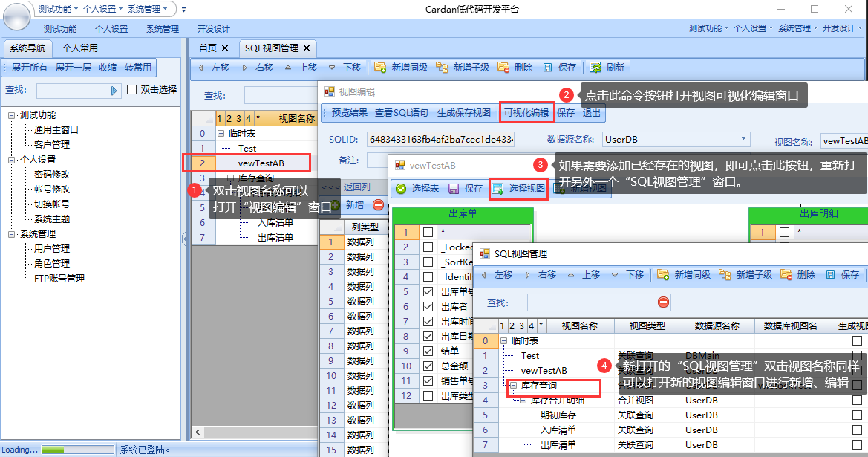Click 保存 in the main tab toolbar
The width and height of the screenshot is (868, 457).
pyautogui.click(x=560, y=68)
